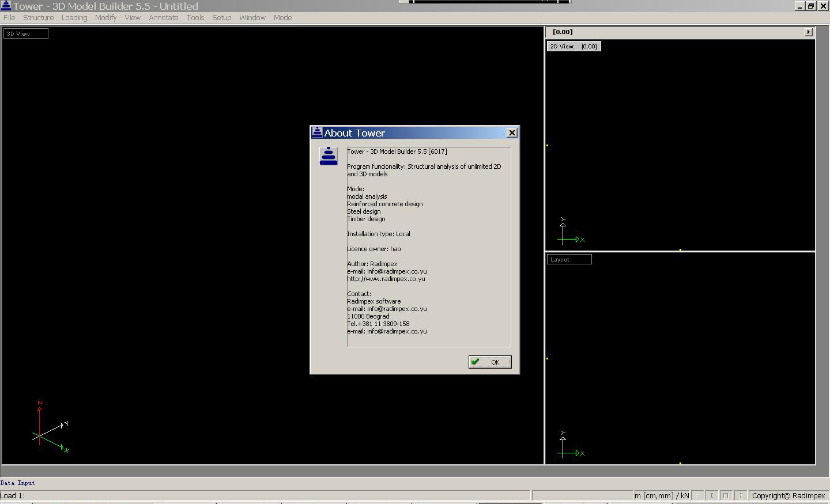830x504 pixels.
Task: Click the XY axis icon in the 2D View
Action: 571,232
